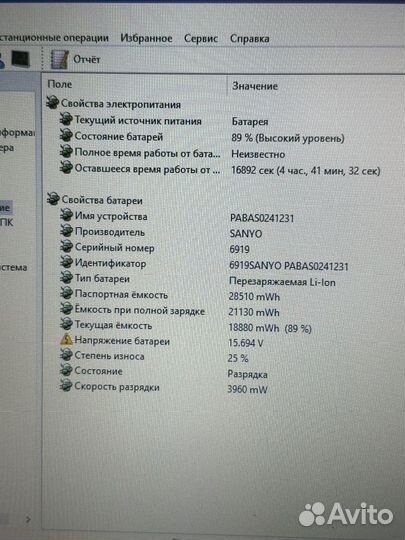
Task: Click icon next to Оставшееся время работы
Action: [66, 167]
